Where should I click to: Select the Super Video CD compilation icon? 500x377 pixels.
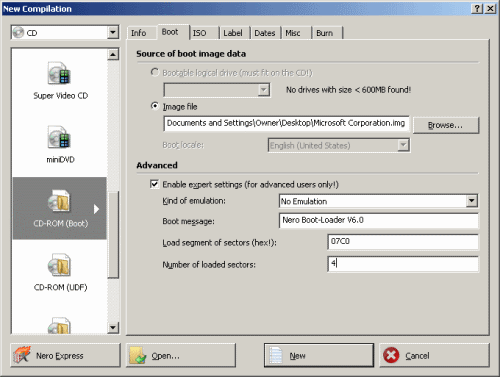[60, 73]
